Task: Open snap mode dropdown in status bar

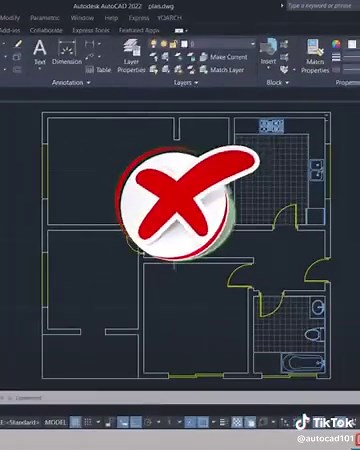Action: click(x=98, y=422)
